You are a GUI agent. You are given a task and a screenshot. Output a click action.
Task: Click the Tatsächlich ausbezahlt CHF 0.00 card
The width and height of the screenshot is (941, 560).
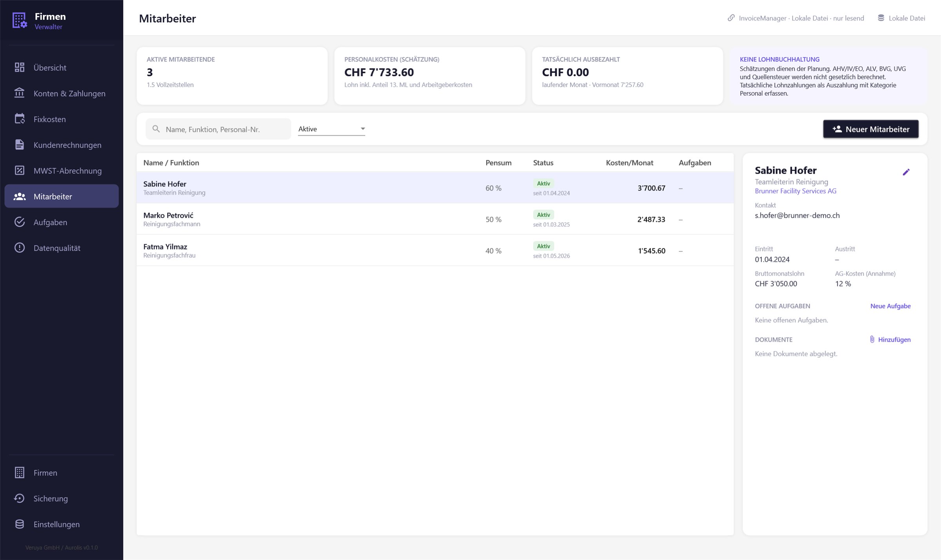(x=627, y=76)
